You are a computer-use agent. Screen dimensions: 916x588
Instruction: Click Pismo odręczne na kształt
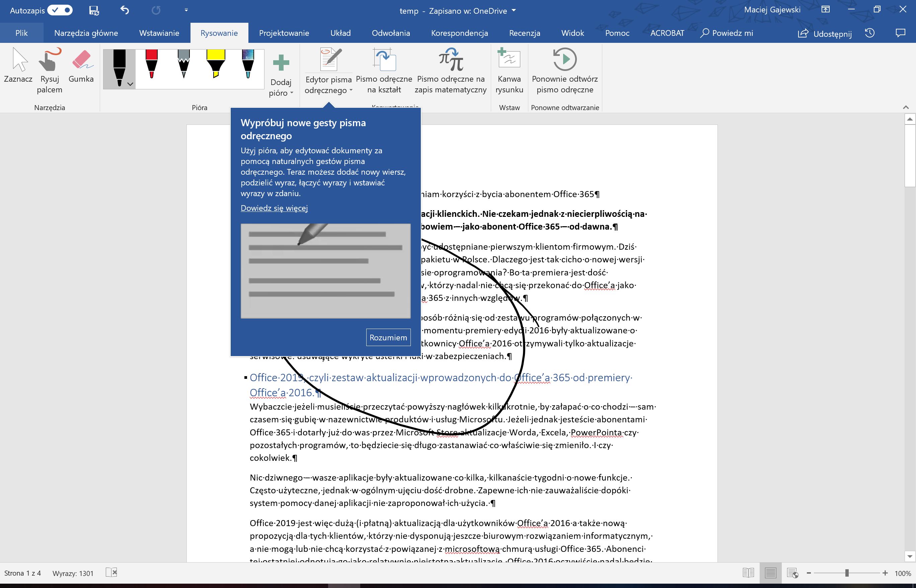384,70
